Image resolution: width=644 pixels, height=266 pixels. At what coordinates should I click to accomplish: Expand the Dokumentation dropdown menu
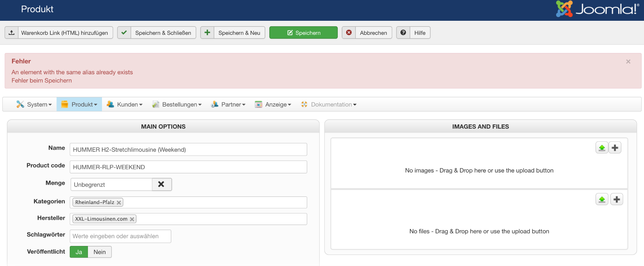[x=329, y=104]
